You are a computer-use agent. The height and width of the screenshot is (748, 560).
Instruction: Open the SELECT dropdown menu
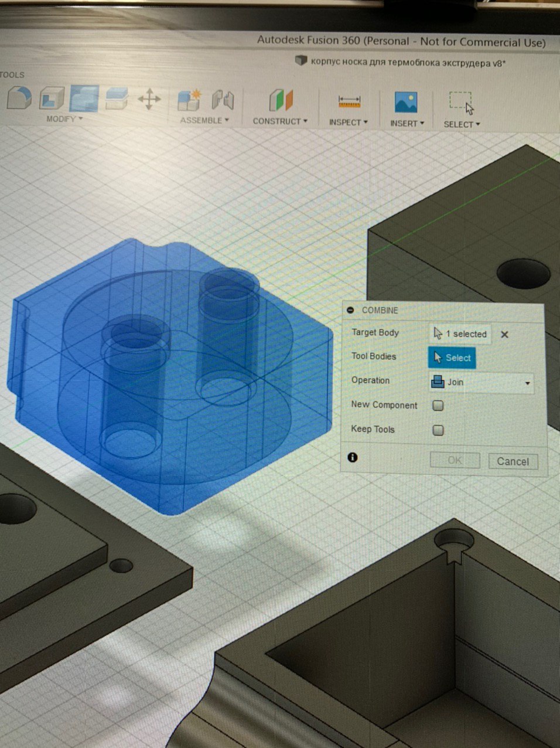click(462, 124)
